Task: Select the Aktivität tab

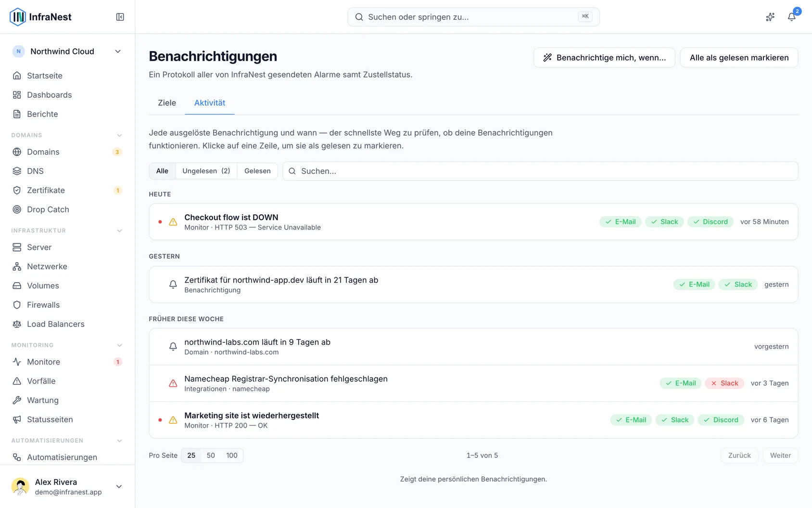Action: coord(210,103)
